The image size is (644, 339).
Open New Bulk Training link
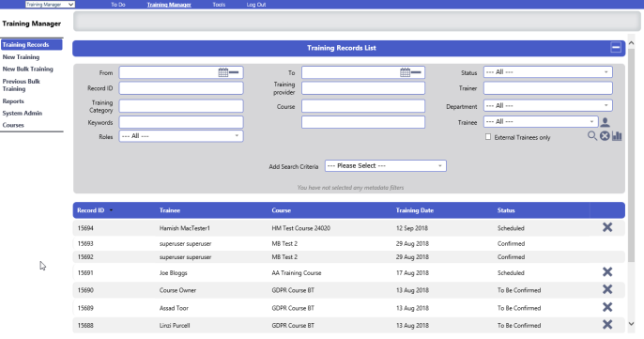coord(27,69)
